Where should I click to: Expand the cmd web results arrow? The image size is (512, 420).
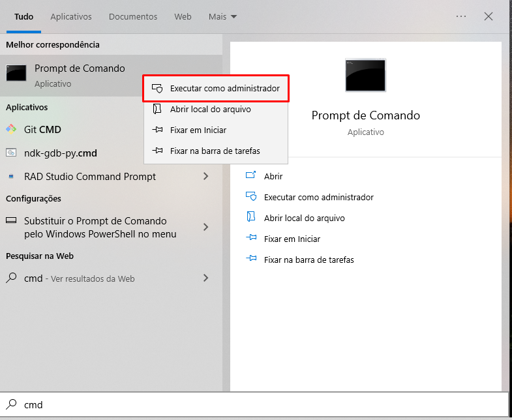[205, 278]
